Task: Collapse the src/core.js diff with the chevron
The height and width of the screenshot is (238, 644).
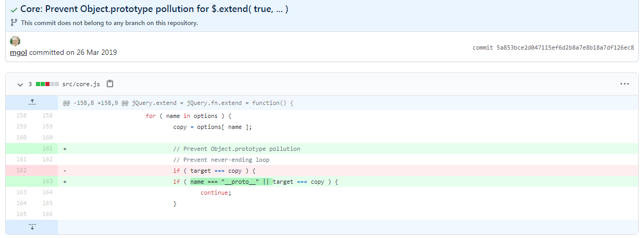Action: pos(20,84)
